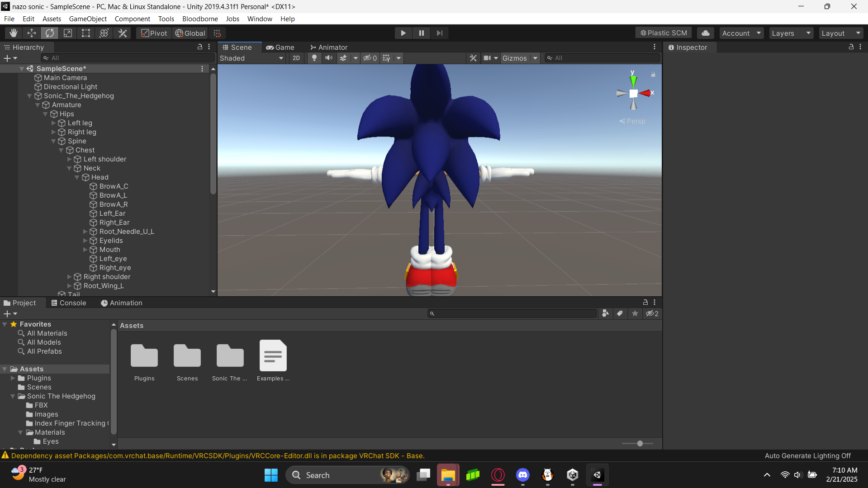Toggle 2D mode in the Scene view
The image size is (868, 488).
click(x=296, y=58)
